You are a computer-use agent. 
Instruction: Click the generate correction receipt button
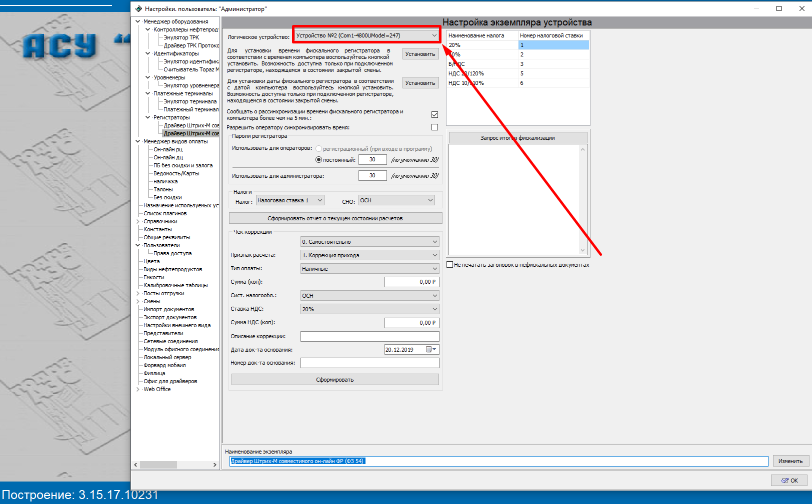(334, 380)
